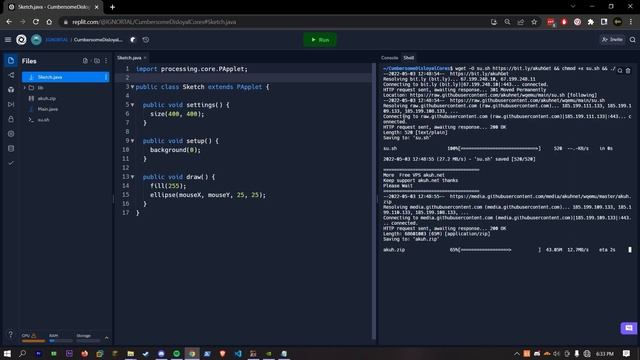Select the Files sidebar icon
The height and width of the screenshot is (360, 640).
tap(11, 60)
